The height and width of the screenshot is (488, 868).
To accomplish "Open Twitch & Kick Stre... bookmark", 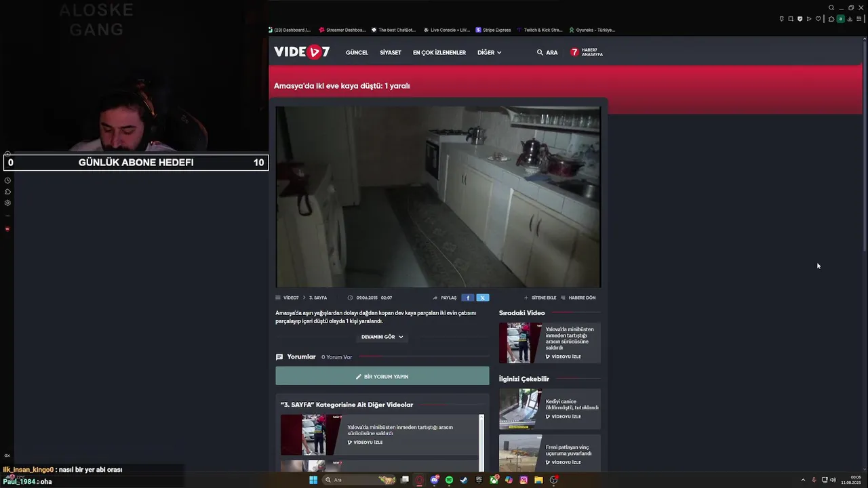I will [540, 30].
